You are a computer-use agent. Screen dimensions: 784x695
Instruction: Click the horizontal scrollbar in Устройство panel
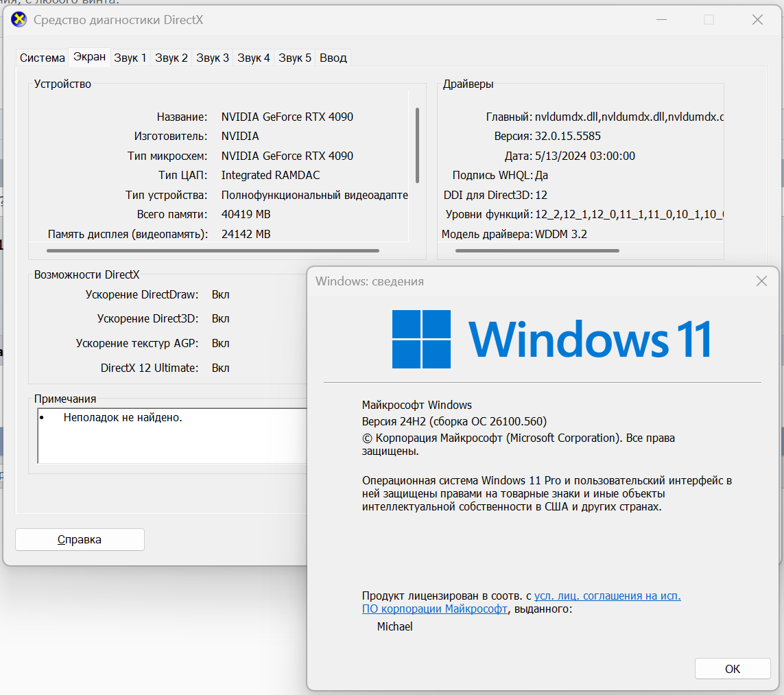point(213,250)
